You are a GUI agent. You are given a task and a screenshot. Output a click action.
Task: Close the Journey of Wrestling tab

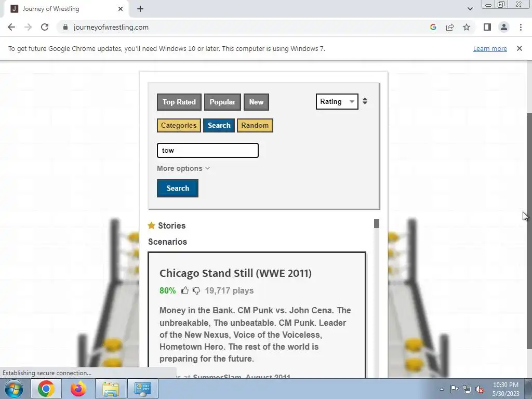(x=121, y=9)
